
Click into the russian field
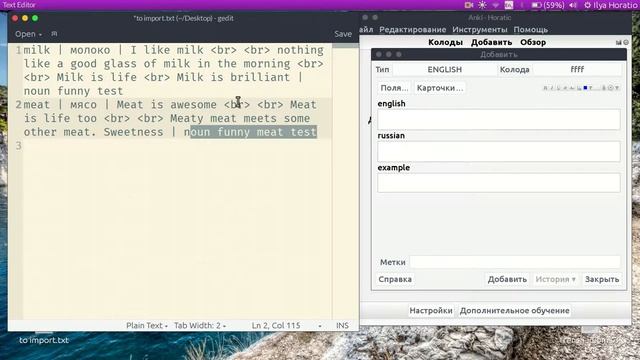tap(499, 151)
